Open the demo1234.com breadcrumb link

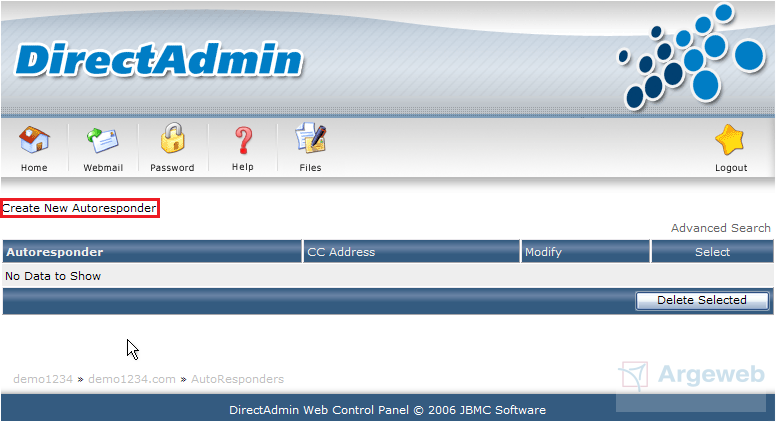(132, 379)
